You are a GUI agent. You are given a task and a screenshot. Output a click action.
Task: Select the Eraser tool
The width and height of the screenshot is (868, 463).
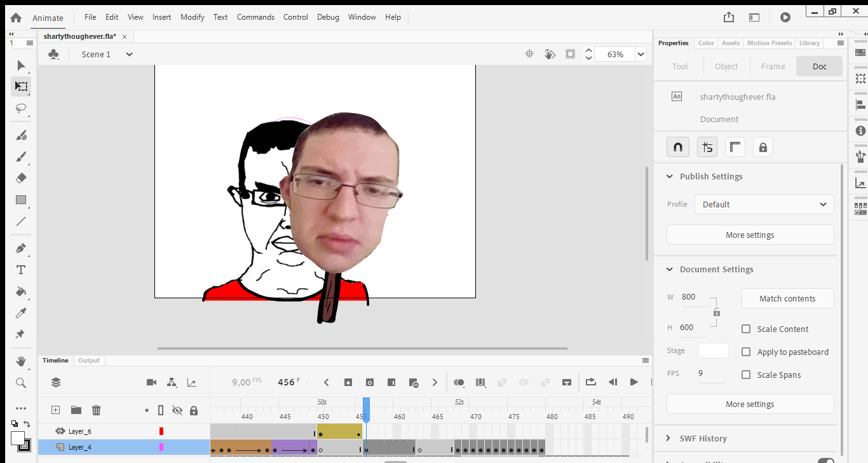[21, 178]
